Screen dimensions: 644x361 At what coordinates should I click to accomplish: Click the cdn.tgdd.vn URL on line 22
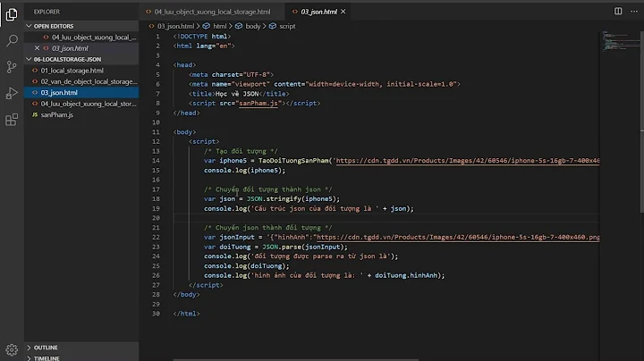(458, 237)
